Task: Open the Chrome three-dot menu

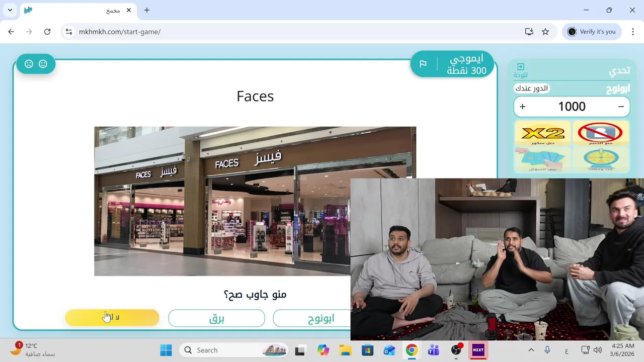Action: click(632, 32)
